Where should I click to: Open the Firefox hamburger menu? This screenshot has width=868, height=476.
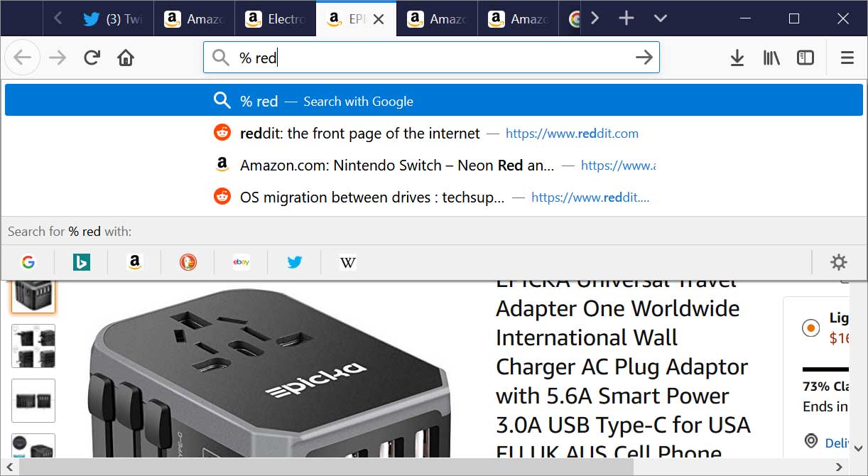coord(847,58)
